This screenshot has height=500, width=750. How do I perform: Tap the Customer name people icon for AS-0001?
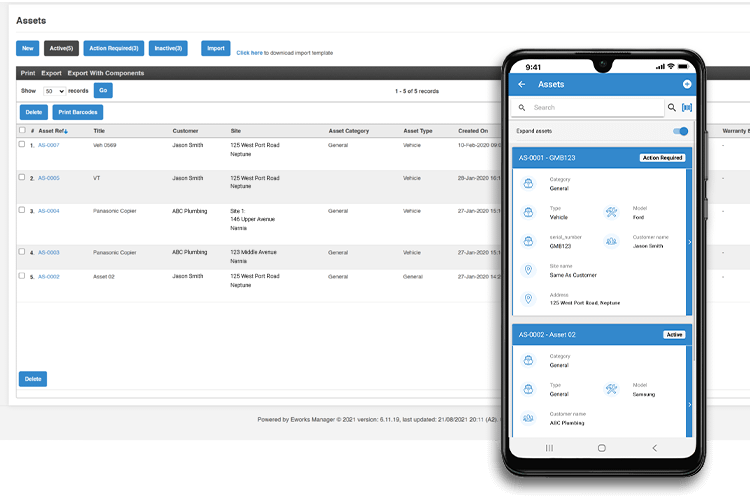click(612, 241)
